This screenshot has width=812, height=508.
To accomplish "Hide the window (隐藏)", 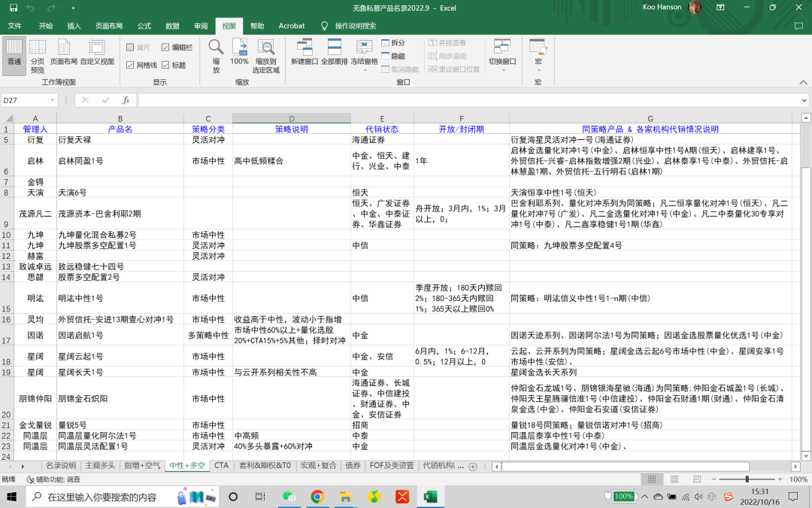I will click(393, 56).
